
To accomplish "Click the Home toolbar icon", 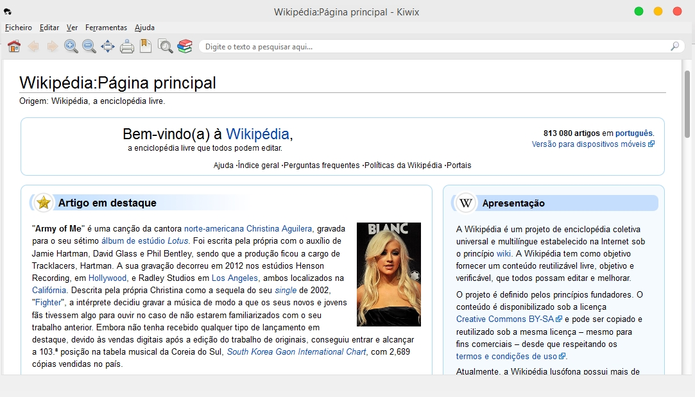I will click(14, 46).
